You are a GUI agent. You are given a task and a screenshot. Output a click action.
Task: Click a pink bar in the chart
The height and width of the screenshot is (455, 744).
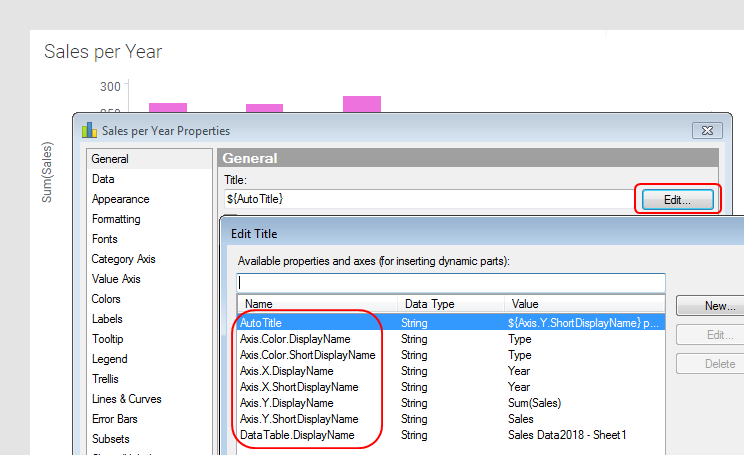[167, 107]
